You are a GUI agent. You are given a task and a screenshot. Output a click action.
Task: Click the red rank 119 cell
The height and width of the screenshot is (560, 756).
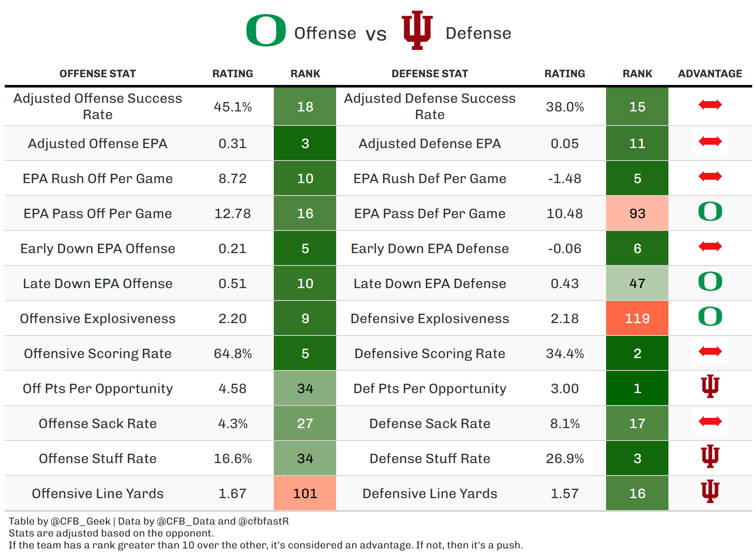[637, 318]
